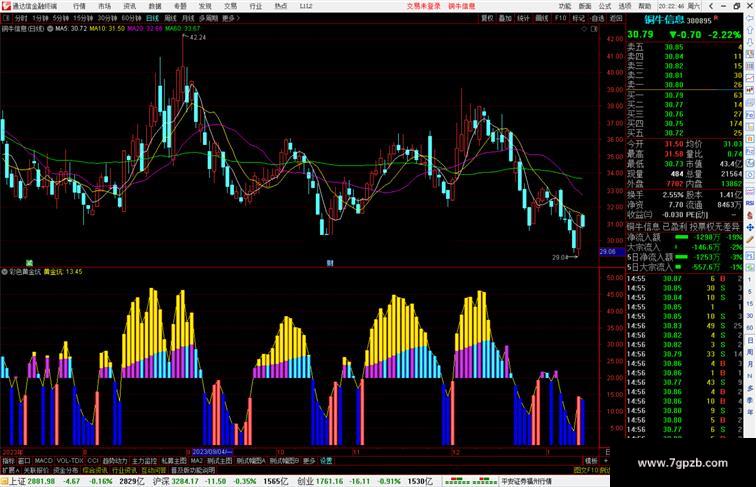Viewport: 756px width, 487px height.
Task: Expand the 更多 indicators list
Action: tap(309, 461)
